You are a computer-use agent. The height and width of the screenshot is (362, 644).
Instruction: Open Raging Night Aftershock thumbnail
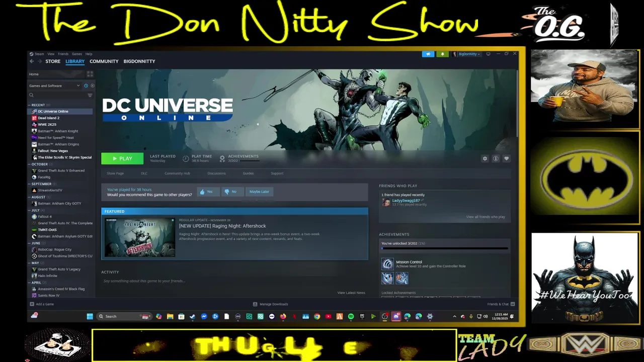pyautogui.click(x=140, y=237)
